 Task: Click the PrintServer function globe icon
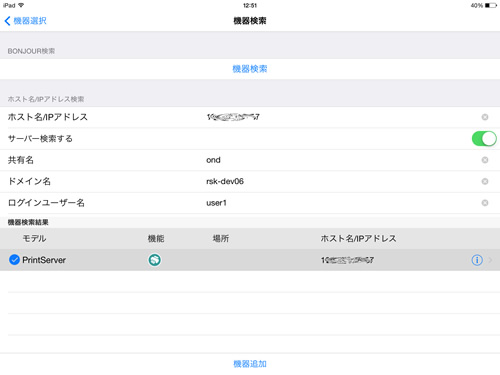coord(154,260)
